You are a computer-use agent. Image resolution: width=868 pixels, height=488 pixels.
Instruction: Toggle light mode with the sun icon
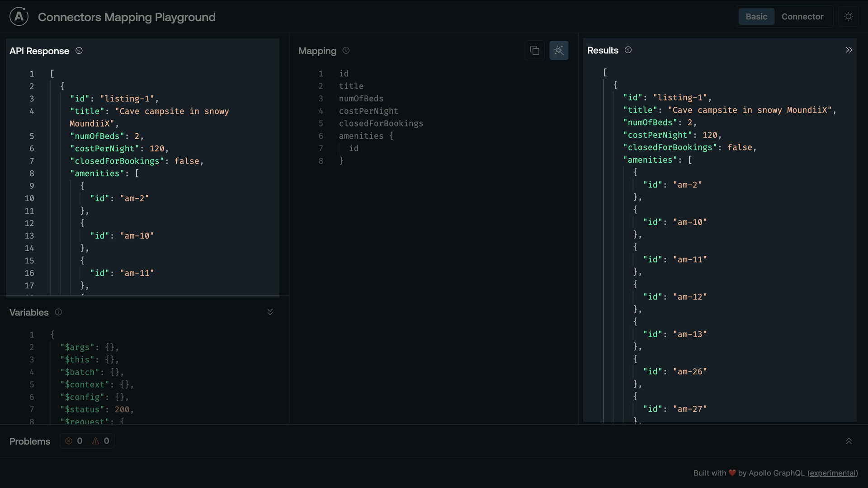point(849,16)
